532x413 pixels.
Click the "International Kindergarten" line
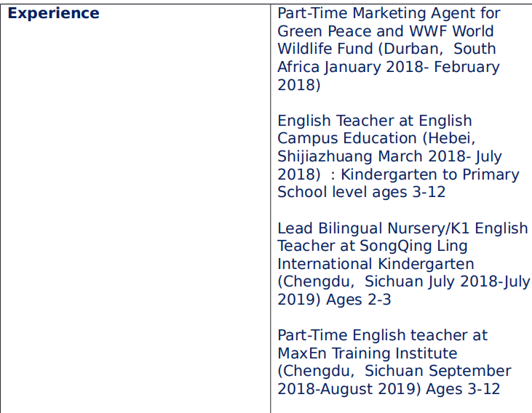coord(376,263)
